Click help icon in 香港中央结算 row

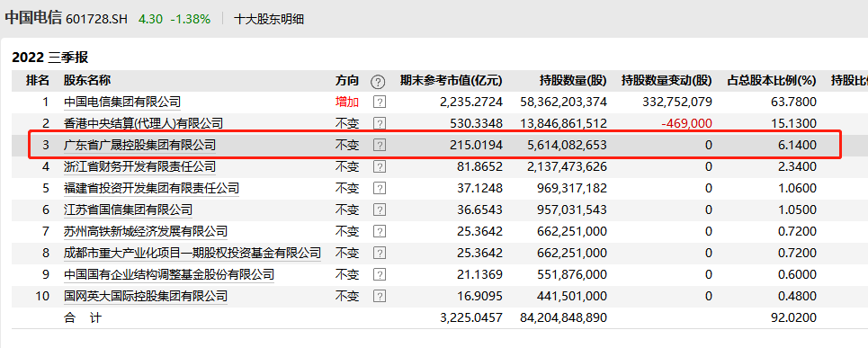[380, 123]
